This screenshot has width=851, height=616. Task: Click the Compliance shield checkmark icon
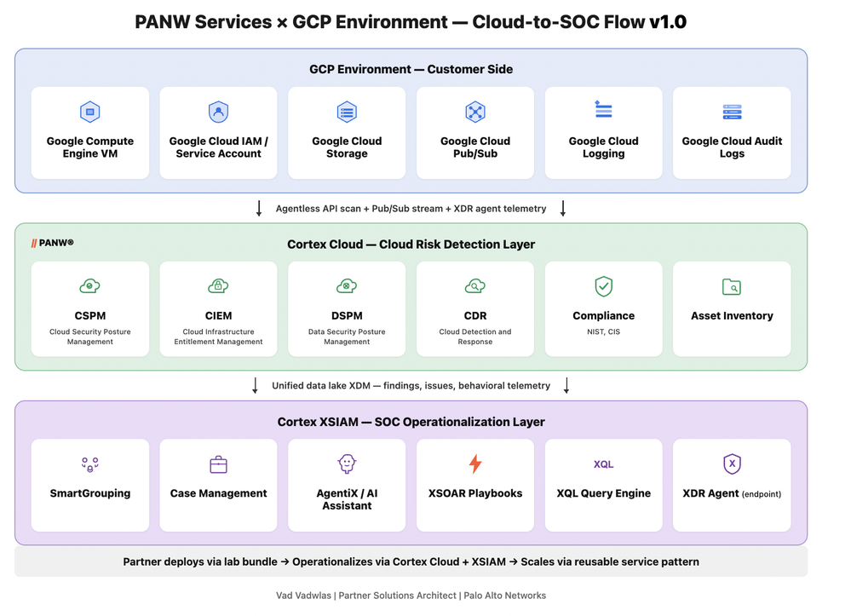[x=603, y=286]
